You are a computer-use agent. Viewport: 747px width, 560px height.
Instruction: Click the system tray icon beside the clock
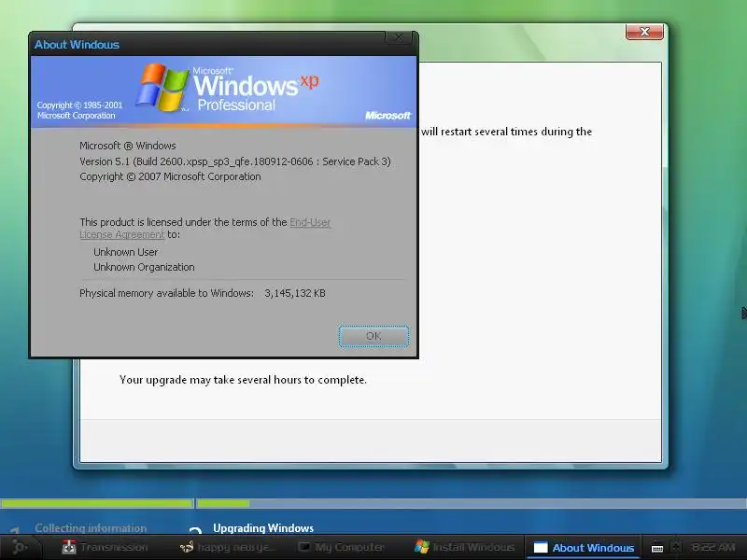click(x=676, y=547)
